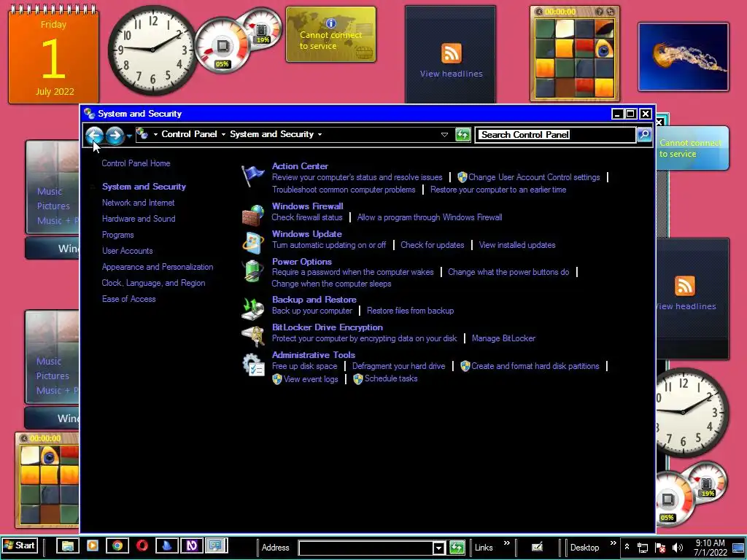
Task: Click Check firewall status link
Action: [307, 217]
